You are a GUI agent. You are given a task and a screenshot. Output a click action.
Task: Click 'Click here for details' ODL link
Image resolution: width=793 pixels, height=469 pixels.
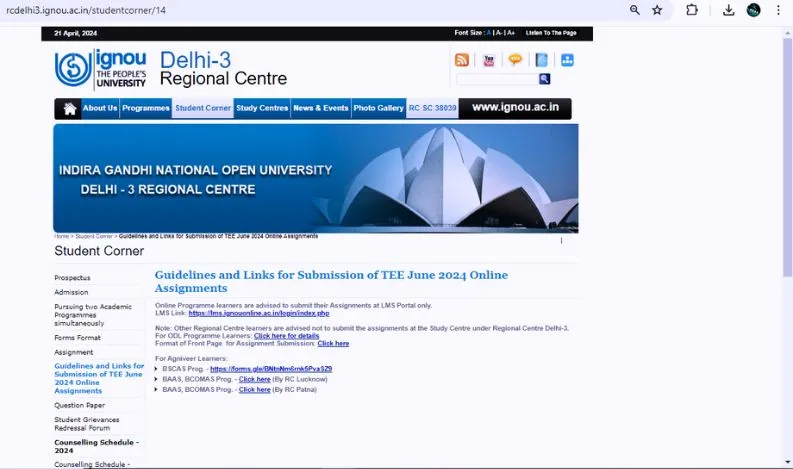(286, 336)
